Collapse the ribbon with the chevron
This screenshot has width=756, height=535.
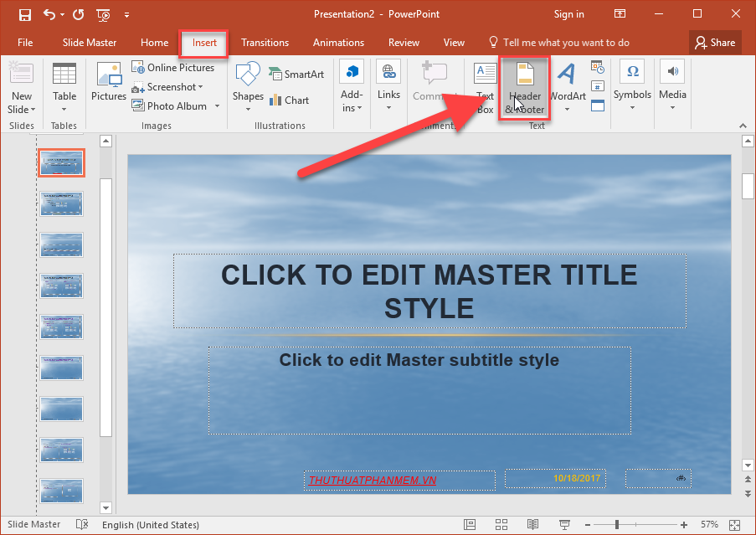pyautogui.click(x=743, y=126)
